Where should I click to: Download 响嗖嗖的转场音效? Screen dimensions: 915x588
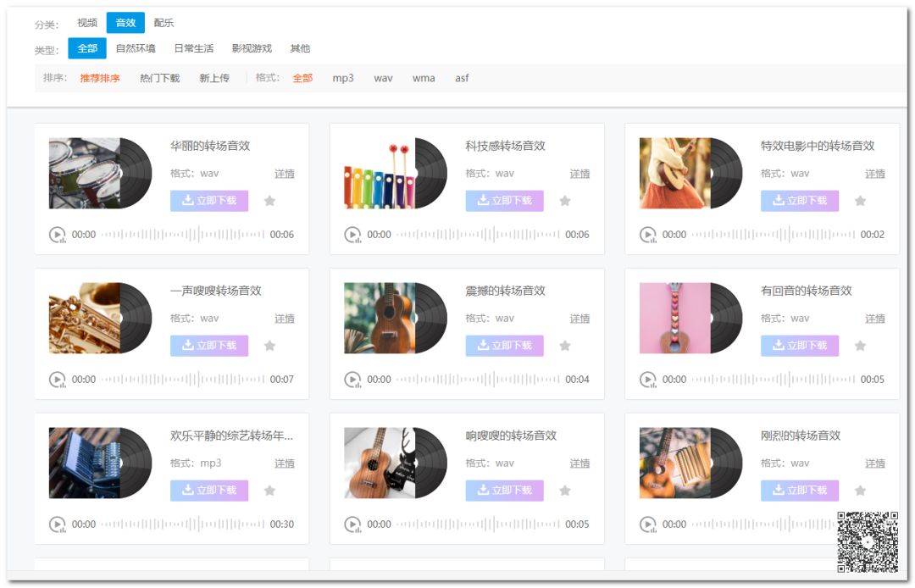pos(505,490)
